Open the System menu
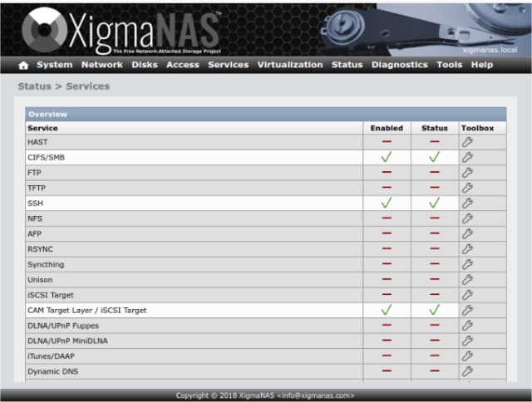 click(x=55, y=65)
